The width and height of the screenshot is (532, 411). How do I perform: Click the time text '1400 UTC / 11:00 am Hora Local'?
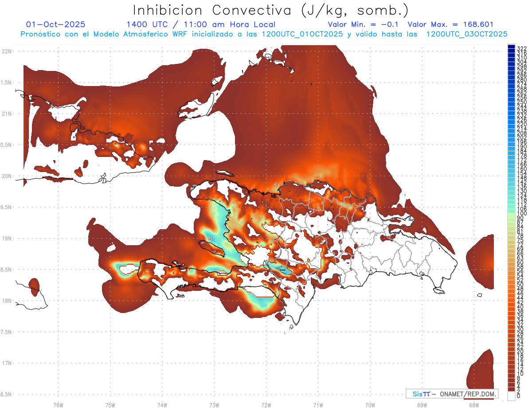[201, 24]
